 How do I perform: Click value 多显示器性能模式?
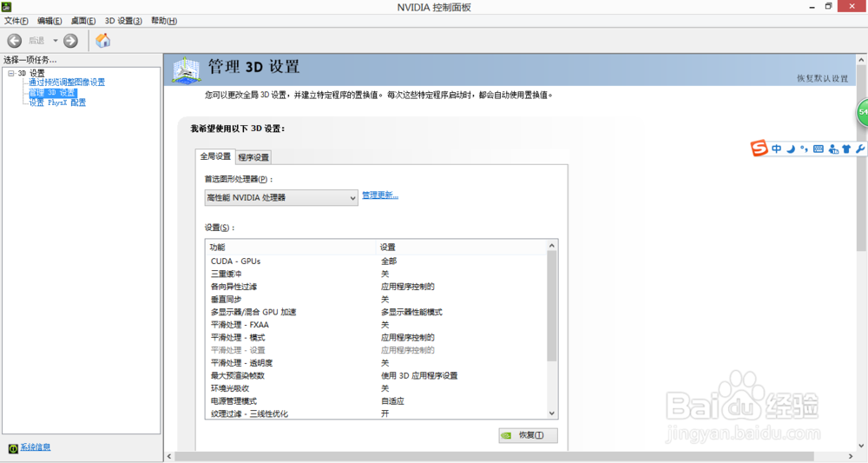coord(411,312)
